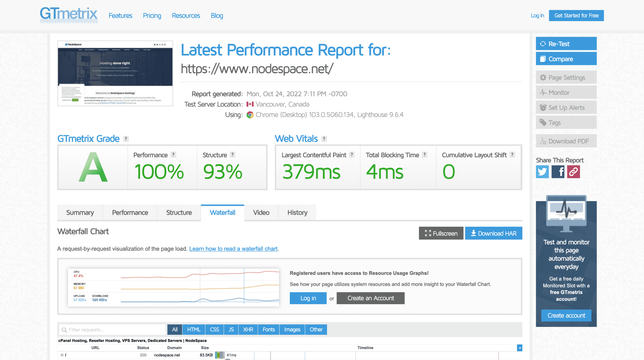This screenshot has width=644, height=360.
Task: Open the Features menu
Action: tap(120, 16)
